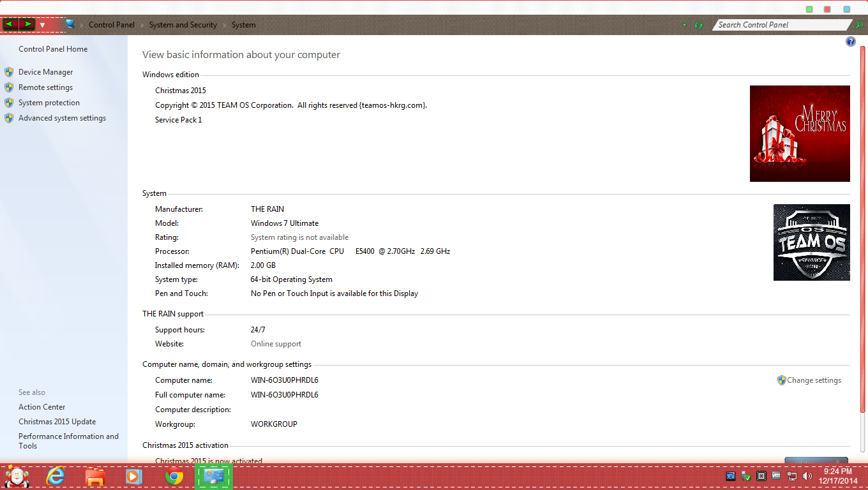
Task: Click the green square window button
Action: pos(809,10)
